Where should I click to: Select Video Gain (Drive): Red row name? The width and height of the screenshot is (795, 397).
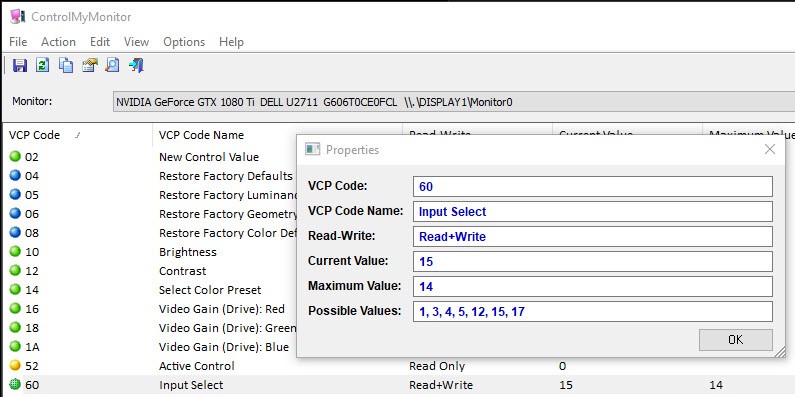coord(222,309)
